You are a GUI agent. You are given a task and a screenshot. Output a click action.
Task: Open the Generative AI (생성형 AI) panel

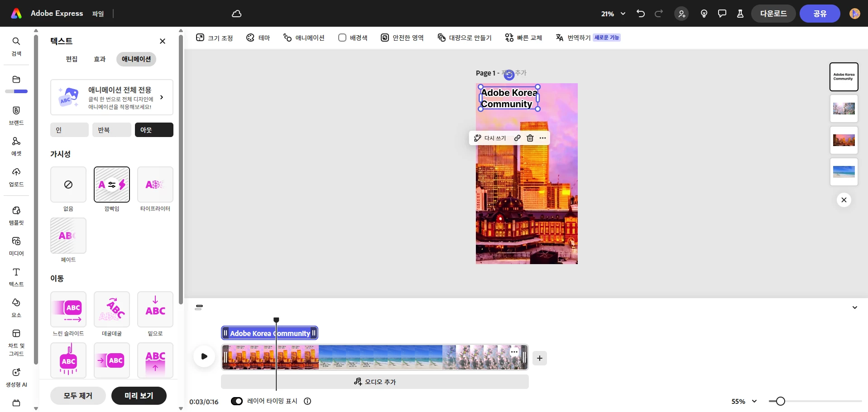point(16,378)
